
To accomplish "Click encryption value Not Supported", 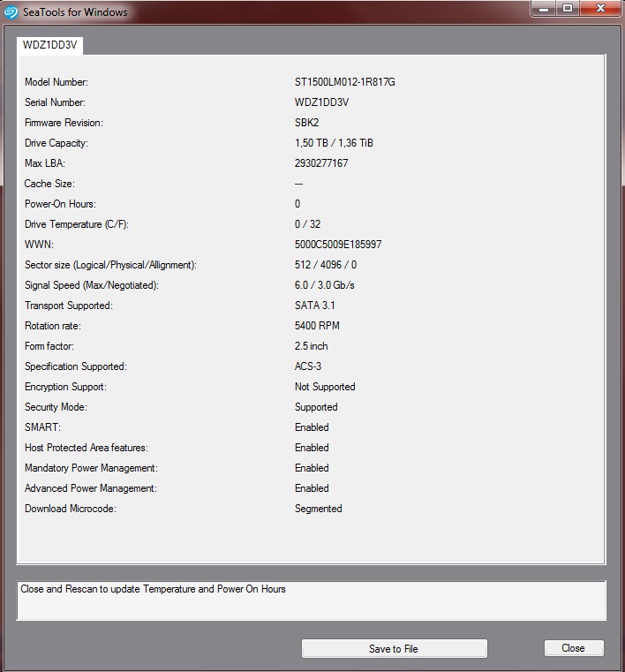I will 325,387.
